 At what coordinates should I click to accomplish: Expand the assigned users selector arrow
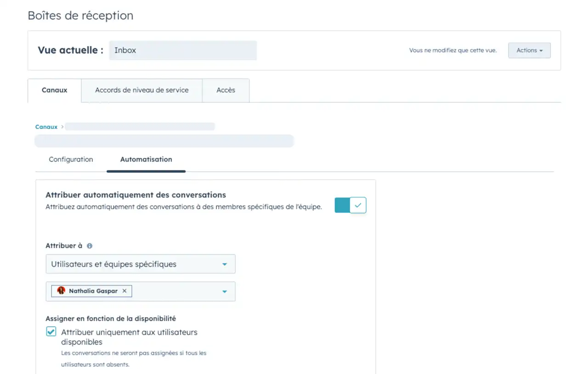coord(225,291)
